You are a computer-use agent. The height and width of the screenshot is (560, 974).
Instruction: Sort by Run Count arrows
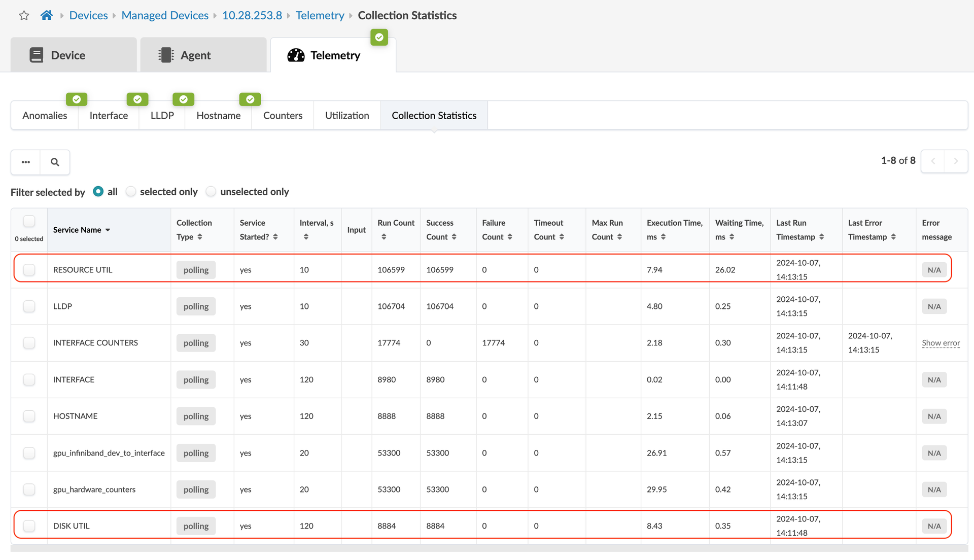click(384, 237)
